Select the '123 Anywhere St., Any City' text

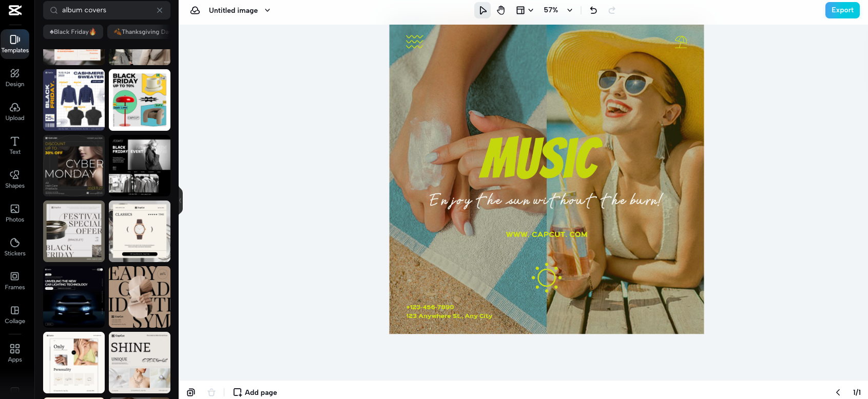pos(449,316)
